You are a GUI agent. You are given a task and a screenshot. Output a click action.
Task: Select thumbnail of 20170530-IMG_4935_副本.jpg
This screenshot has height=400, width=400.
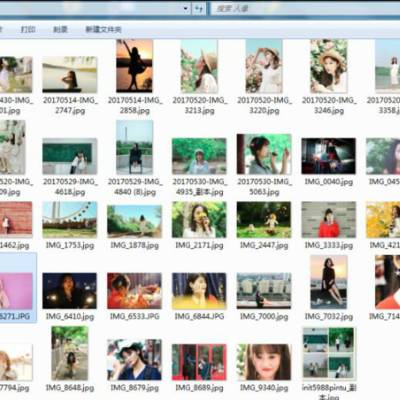tap(199, 156)
